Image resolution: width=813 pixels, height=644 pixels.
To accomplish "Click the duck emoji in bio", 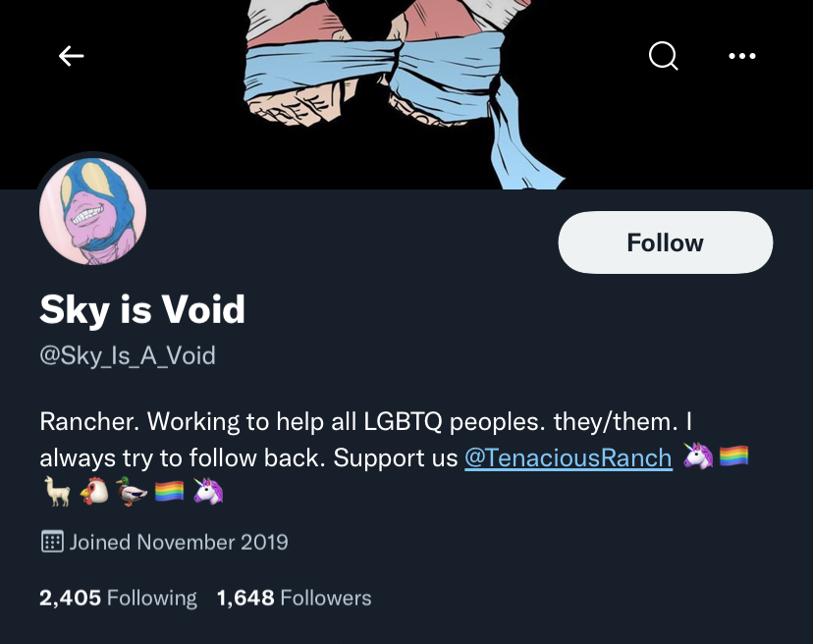I will pyautogui.click(x=132, y=491).
